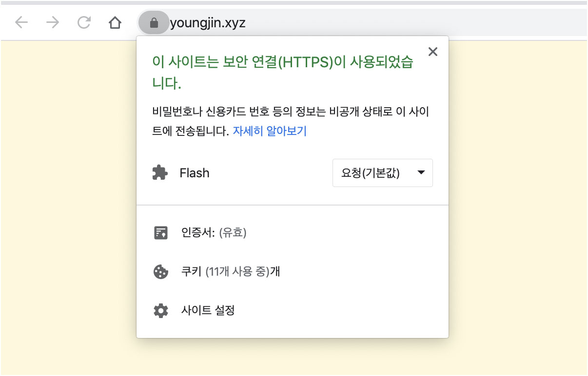Close the site information popup
The height and width of the screenshot is (376, 588).
432,52
